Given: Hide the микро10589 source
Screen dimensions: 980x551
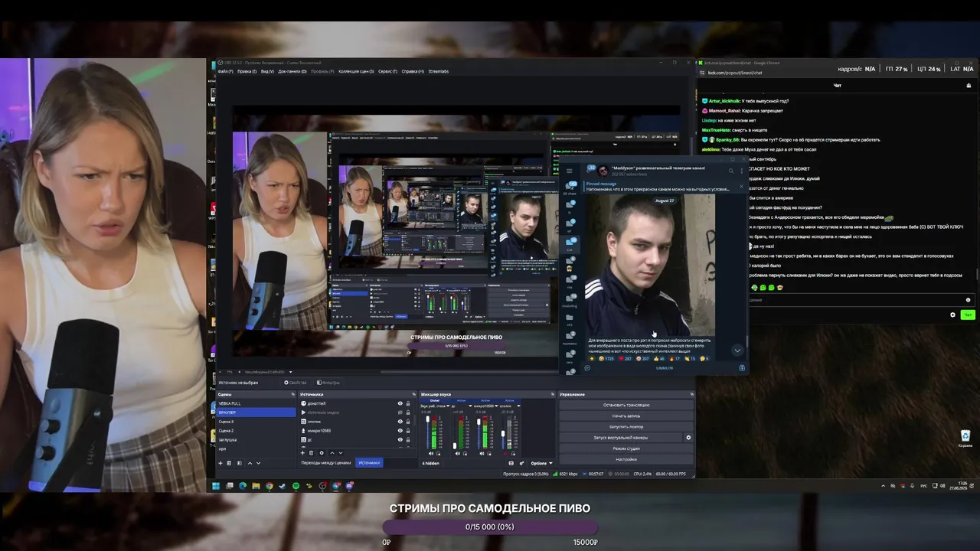Looking at the screenshot, I should coord(400,431).
